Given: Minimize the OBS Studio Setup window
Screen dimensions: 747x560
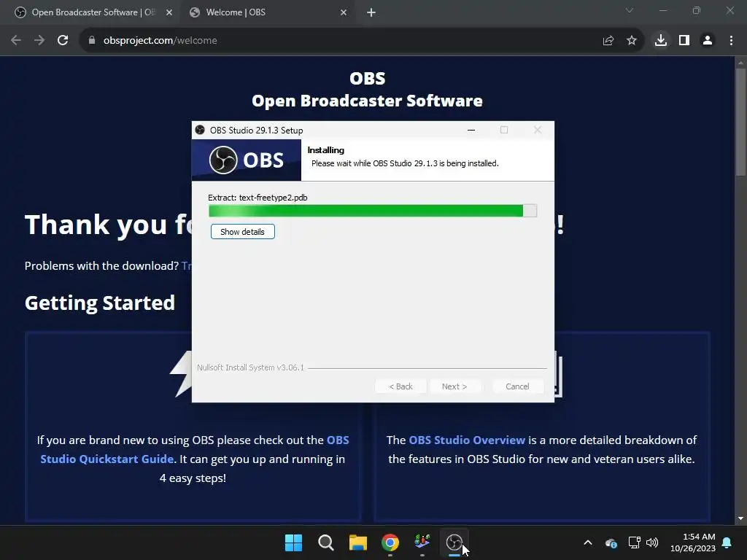Looking at the screenshot, I should click(471, 130).
